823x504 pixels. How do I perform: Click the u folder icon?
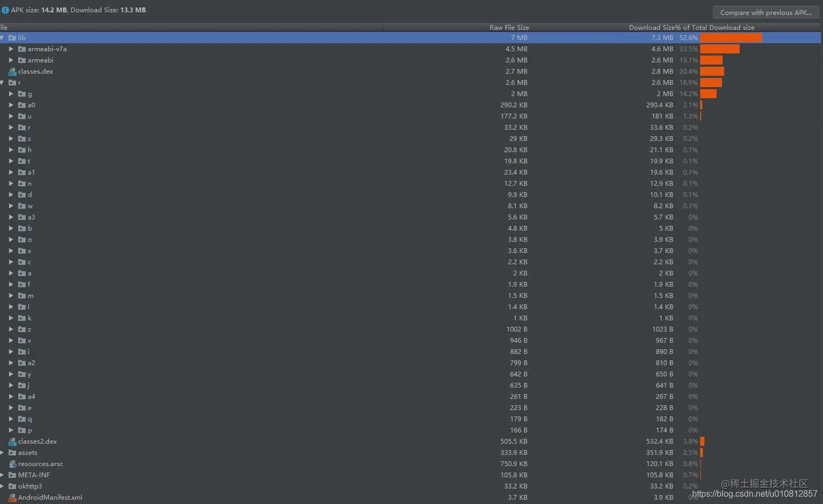point(22,116)
